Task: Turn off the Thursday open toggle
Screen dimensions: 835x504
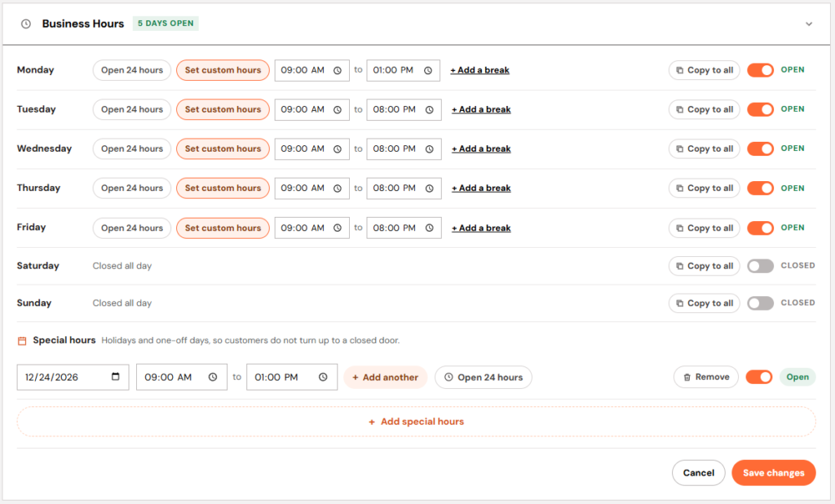Action: [760, 188]
